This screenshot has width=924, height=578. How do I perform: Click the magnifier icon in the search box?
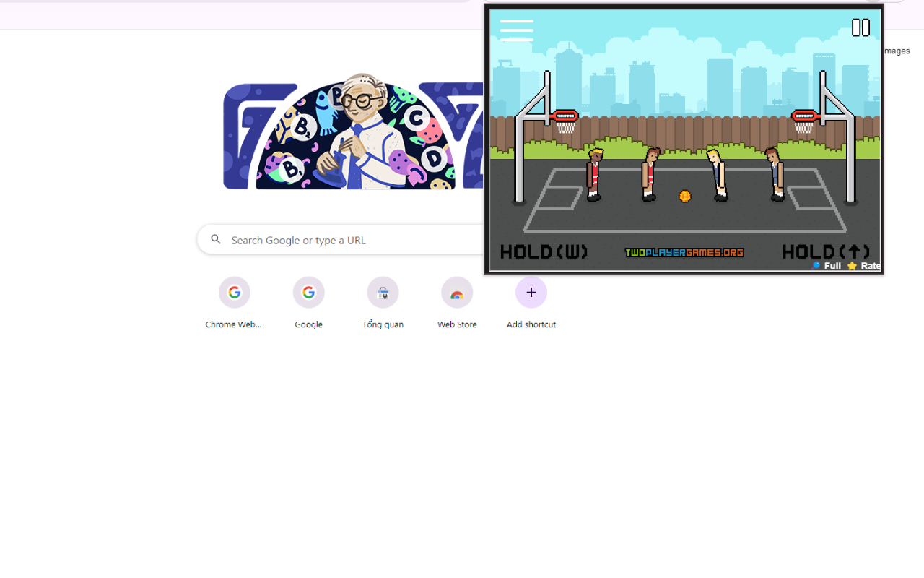point(216,239)
